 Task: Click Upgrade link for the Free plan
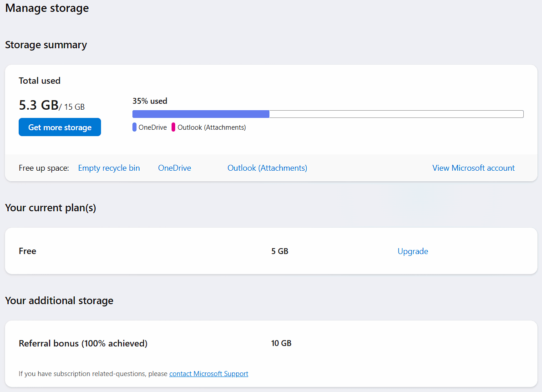pyautogui.click(x=413, y=251)
